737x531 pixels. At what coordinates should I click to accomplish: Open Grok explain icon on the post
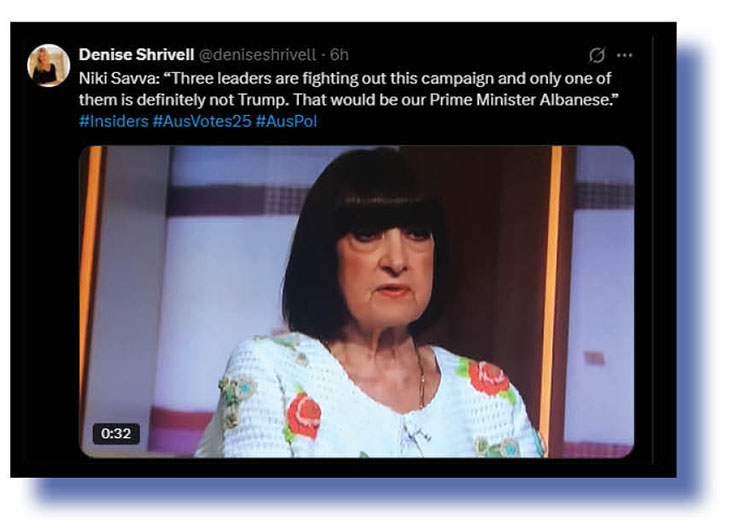(596, 55)
